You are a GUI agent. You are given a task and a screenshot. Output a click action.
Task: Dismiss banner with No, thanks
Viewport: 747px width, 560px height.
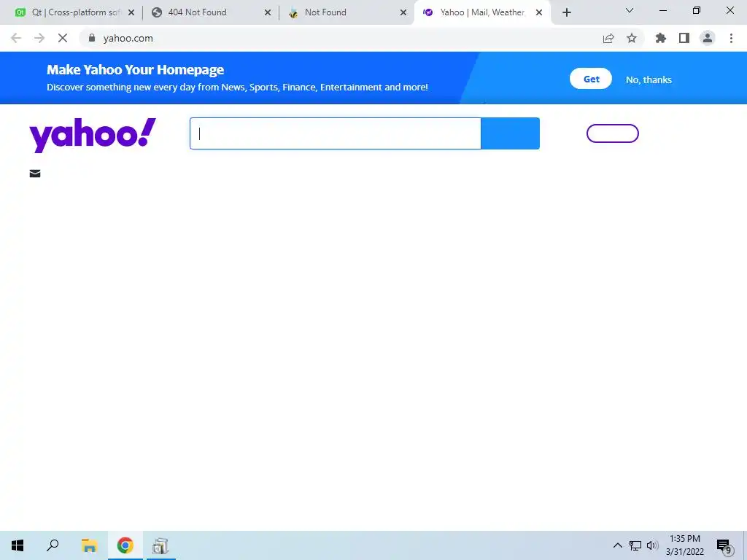click(x=649, y=80)
